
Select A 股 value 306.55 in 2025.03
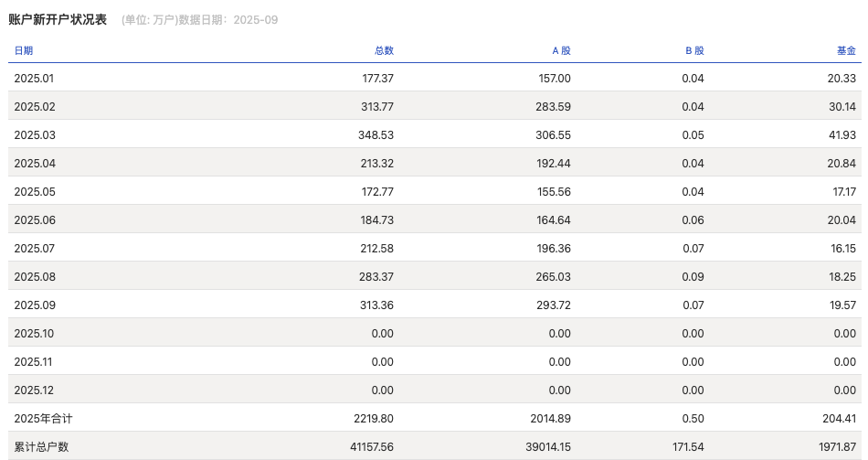click(554, 135)
